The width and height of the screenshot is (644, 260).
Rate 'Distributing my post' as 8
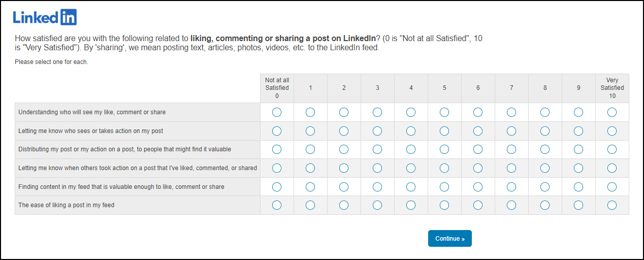pyautogui.click(x=545, y=149)
